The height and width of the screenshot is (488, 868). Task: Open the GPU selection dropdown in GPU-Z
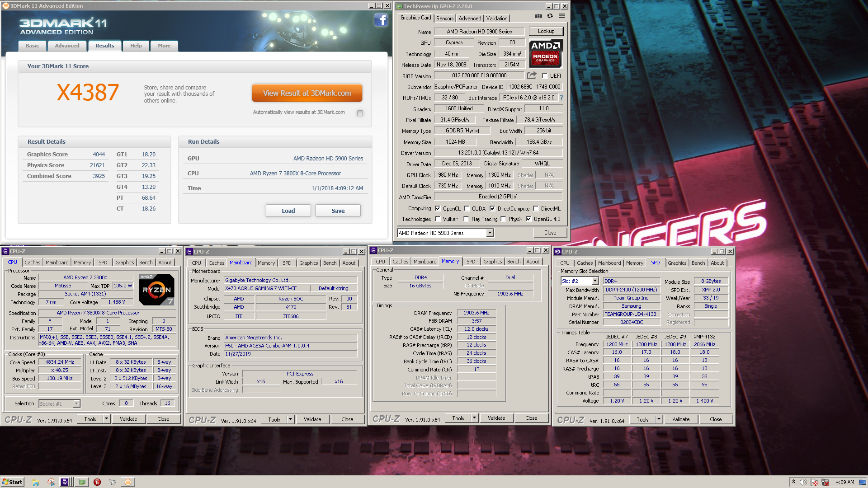tap(490, 233)
